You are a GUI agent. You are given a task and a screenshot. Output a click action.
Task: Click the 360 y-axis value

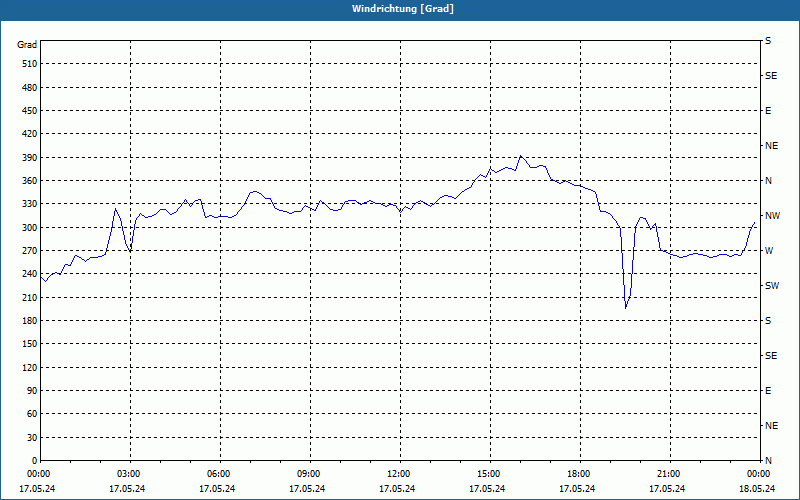30,181
